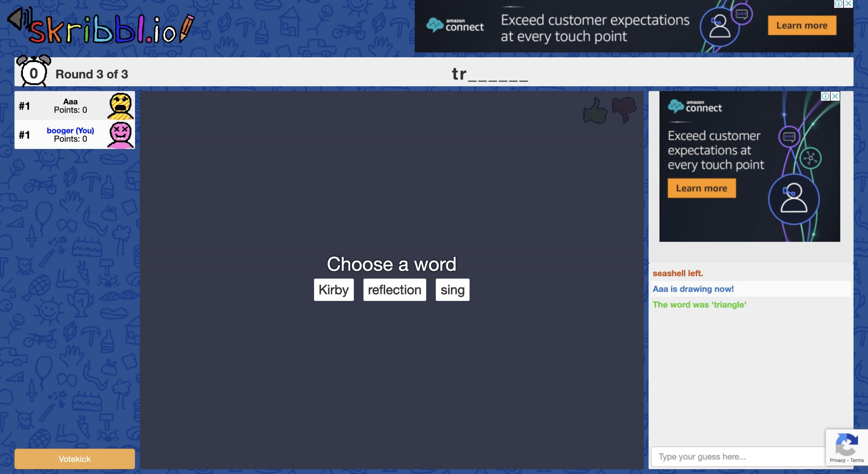Image resolution: width=868 pixels, height=474 pixels.
Task: Dismiss the sidebar Amazon Connect ad
Action: click(x=835, y=97)
